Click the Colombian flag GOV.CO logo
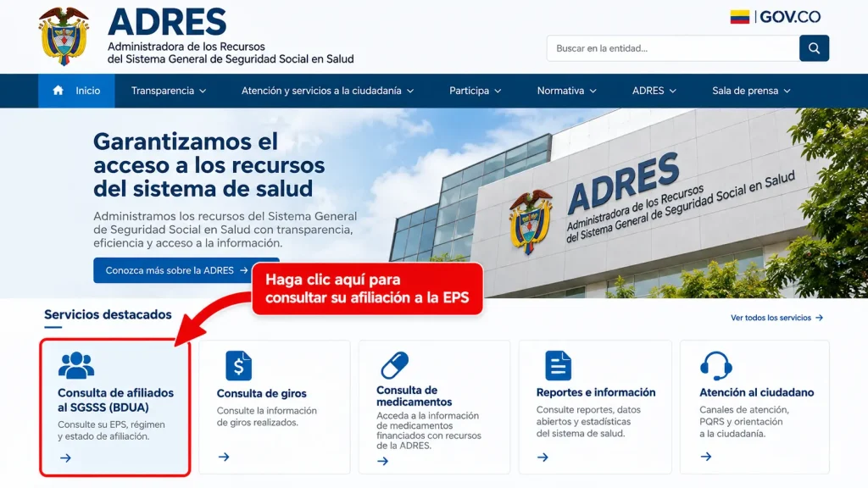The width and height of the screenshot is (868, 488). (x=775, y=17)
